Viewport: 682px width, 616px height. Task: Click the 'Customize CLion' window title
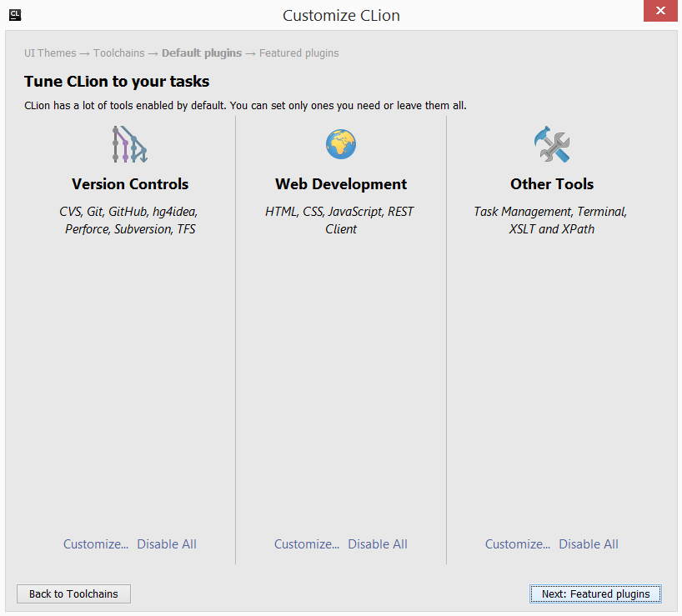[341, 16]
